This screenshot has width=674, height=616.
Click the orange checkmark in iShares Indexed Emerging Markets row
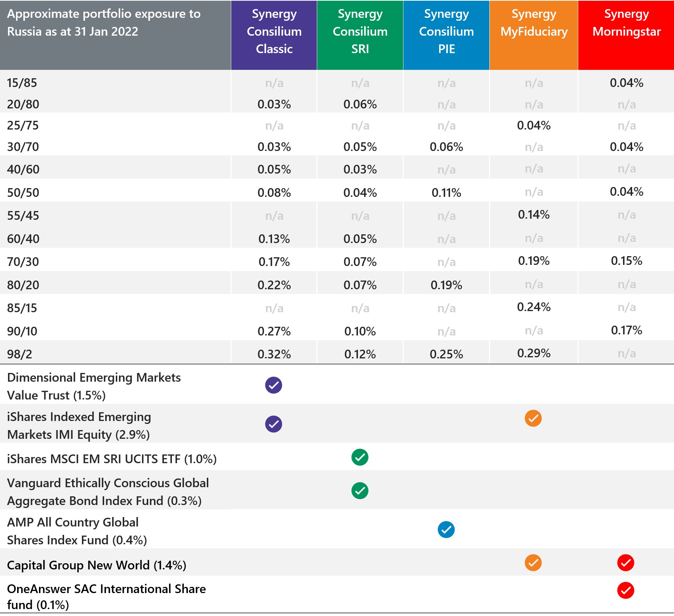[533, 418]
